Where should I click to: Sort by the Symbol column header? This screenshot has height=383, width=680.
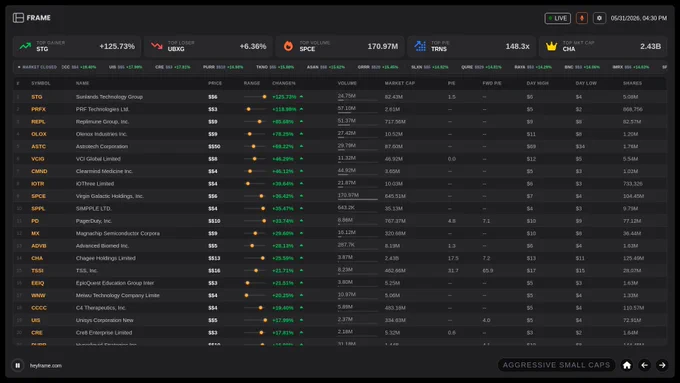41,83
